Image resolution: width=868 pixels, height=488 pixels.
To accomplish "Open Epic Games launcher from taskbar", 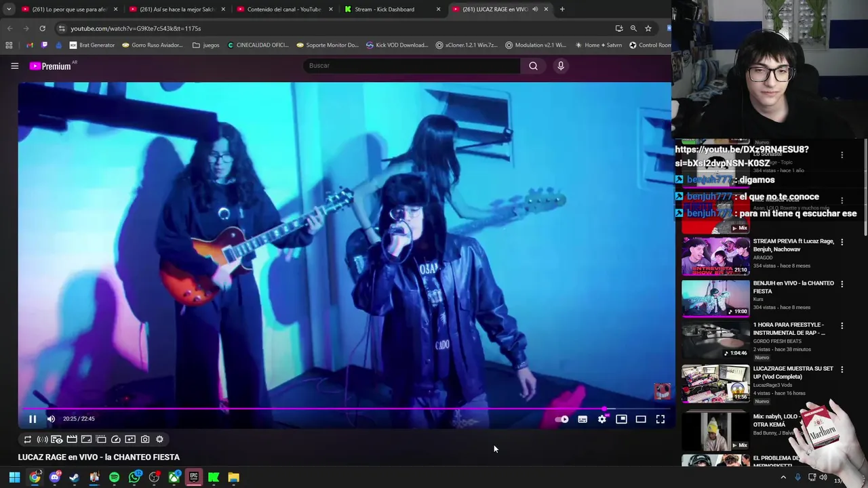I will 194,477.
